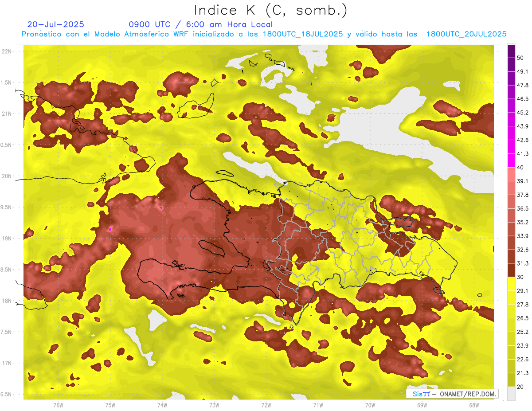Click the bright magenta colorbar segment just above 40

pyautogui.click(x=511, y=160)
